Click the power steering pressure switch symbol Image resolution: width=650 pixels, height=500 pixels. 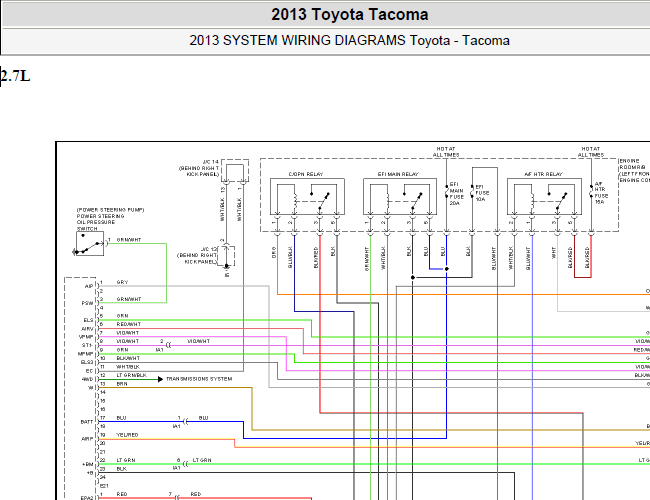coord(90,244)
